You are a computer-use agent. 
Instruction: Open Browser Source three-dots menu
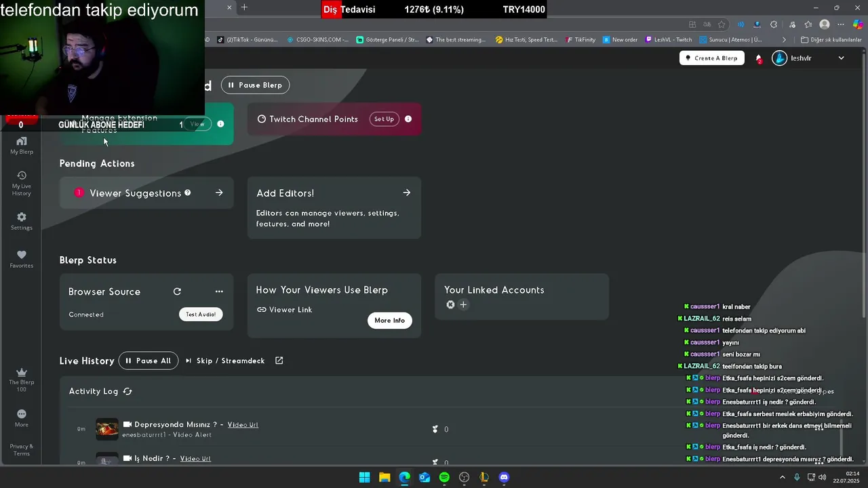click(219, 291)
